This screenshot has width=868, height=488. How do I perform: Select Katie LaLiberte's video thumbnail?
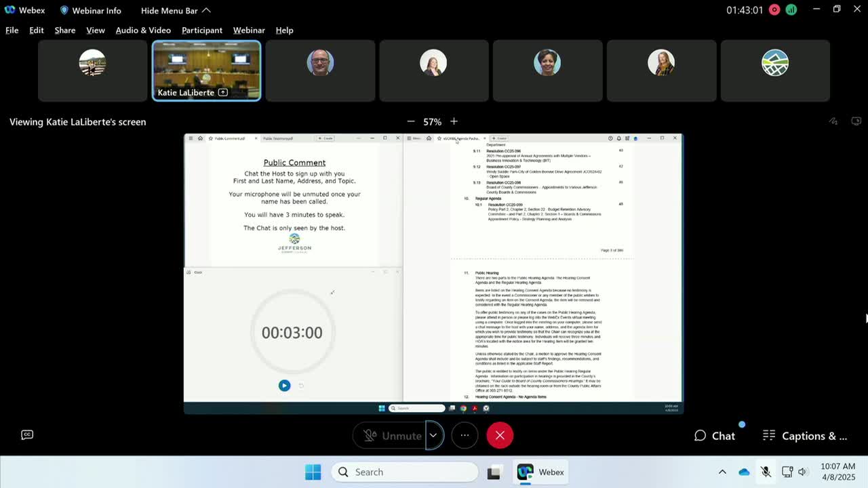[x=206, y=70]
